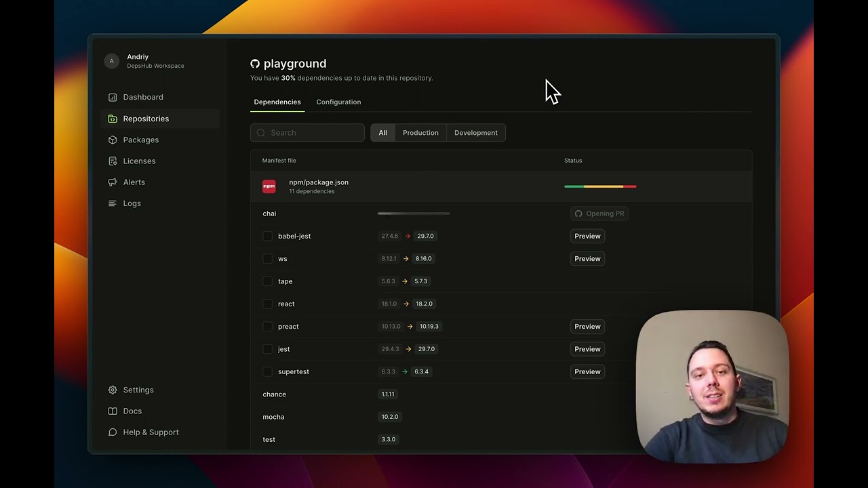
Task: Click the chance dependency name
Action: [x=274, y=394]
